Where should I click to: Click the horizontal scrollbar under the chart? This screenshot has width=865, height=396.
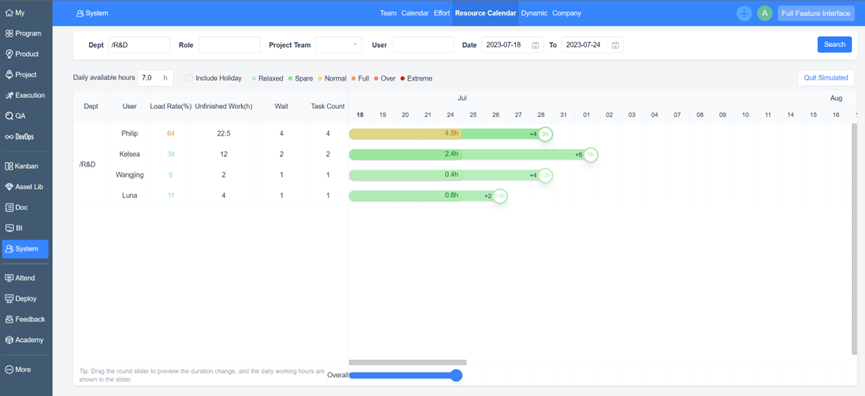[x=408, y=362]
